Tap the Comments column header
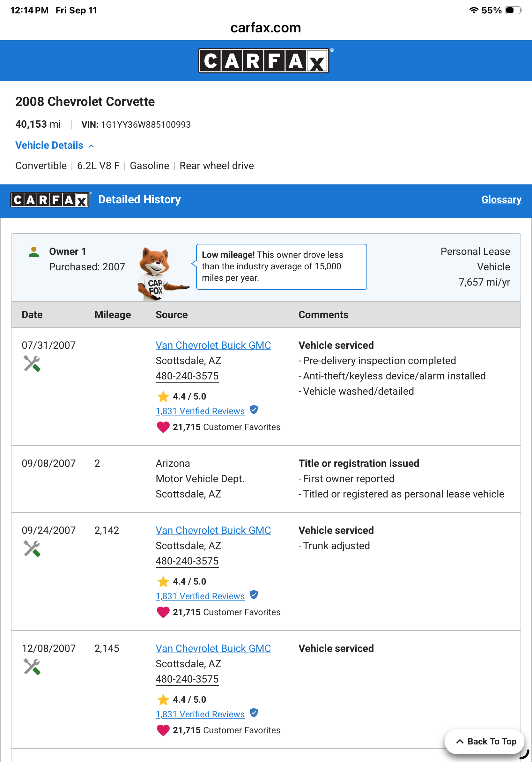Screen dimensions: 532x762 click(x=323, y=315)
